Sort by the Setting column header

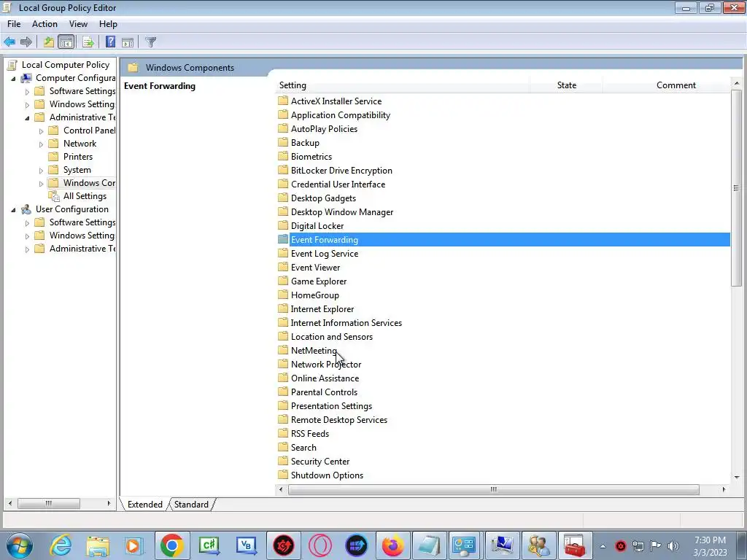(403, 85)
